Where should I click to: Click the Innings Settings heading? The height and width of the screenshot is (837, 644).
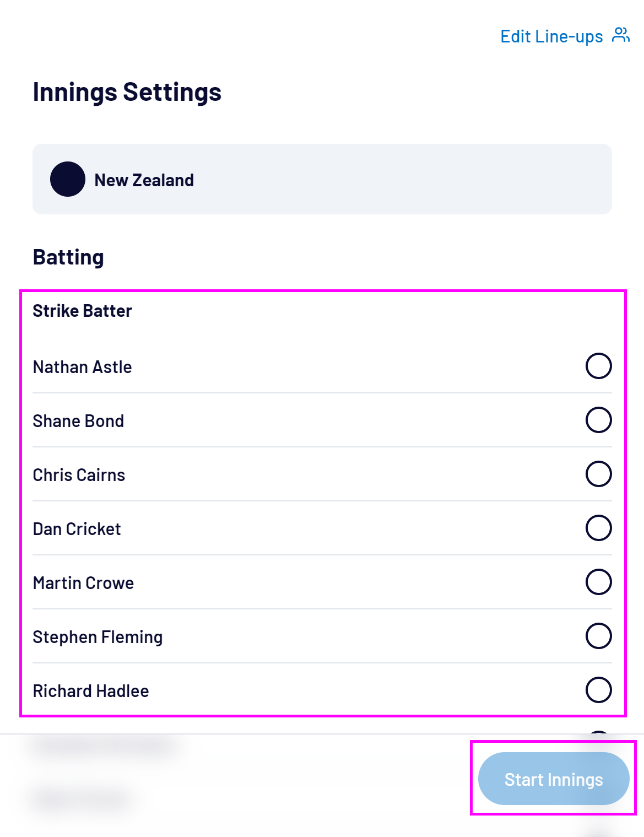[127, 92]
